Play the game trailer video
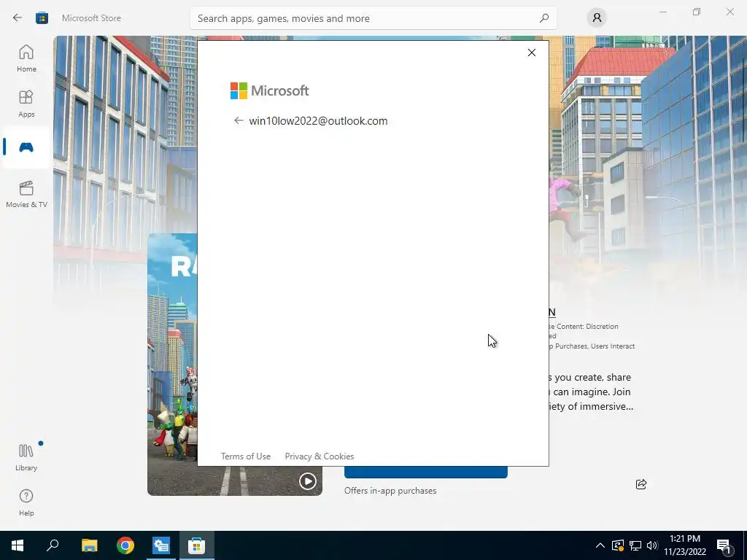This screenshot has width=747, height=560. (x=308, y=481)
